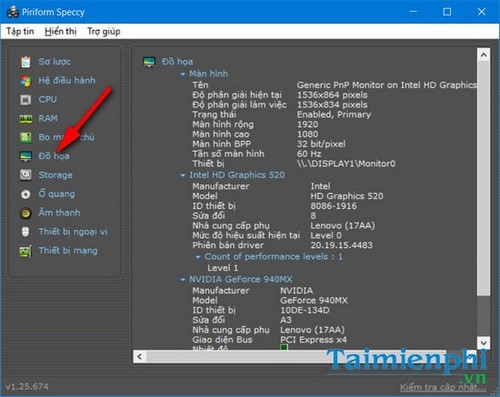500x397 pixels.
Task: Go to Thiết bị ngoại vi section
Action: [73, 232]
